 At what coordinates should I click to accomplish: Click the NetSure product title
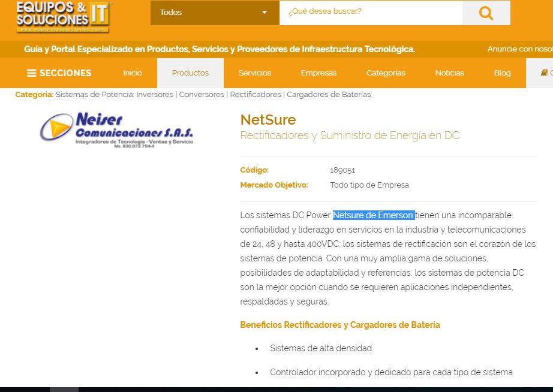(268, 120)
